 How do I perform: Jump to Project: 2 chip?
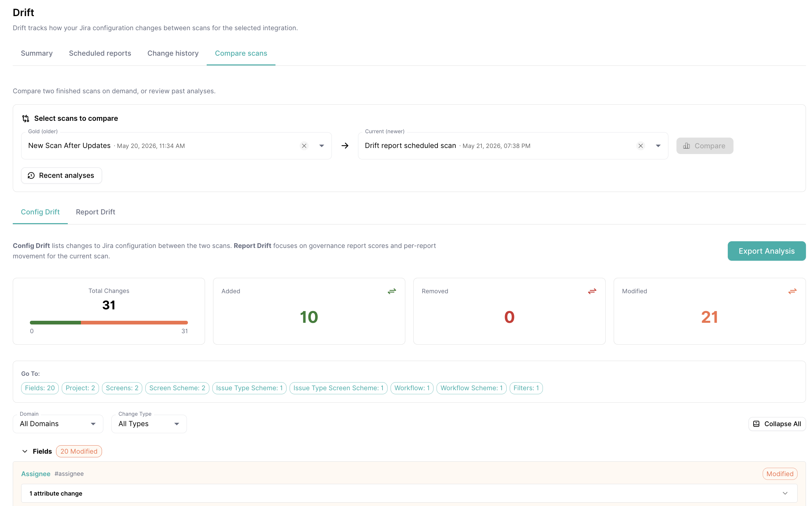80,388
